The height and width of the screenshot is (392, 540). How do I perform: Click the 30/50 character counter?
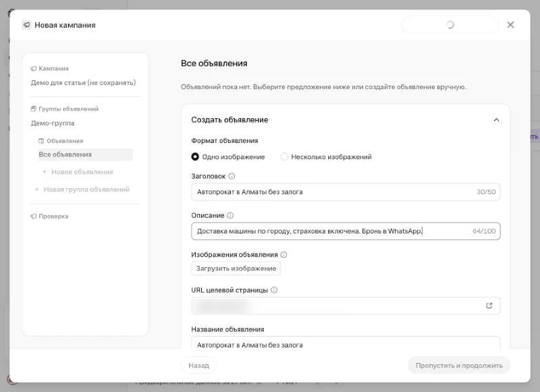click(x=486, y=192)
